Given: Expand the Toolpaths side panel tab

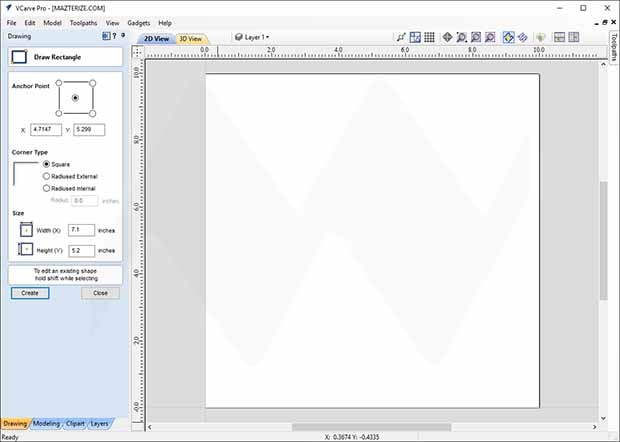Looking at the screenshot, I should coord(613,52).
